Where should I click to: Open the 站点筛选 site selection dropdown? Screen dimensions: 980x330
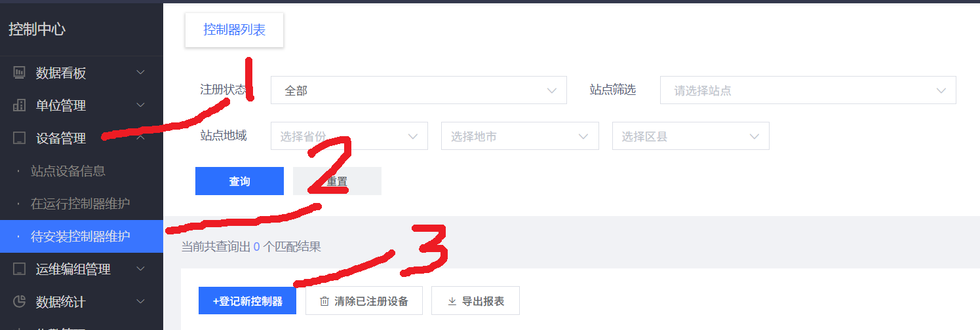[808, 90]
